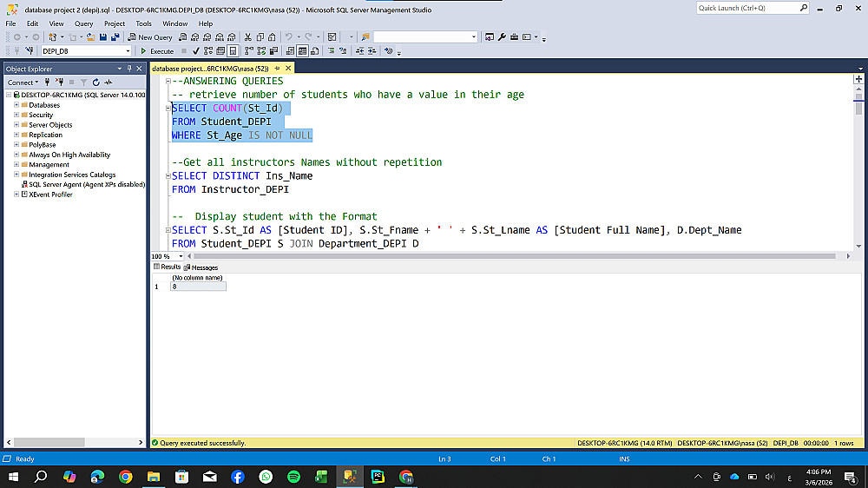Click Object Explorer Refresh icon

pos(95,82)
